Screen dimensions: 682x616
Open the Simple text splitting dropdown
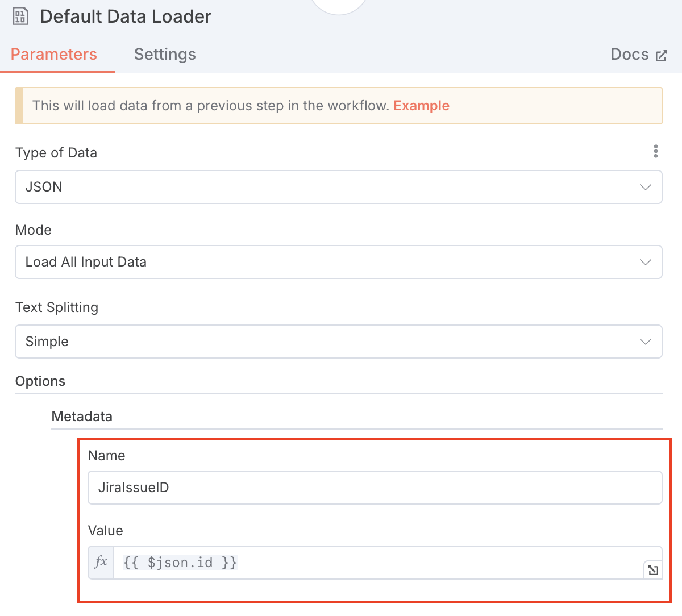click(338, 342)
